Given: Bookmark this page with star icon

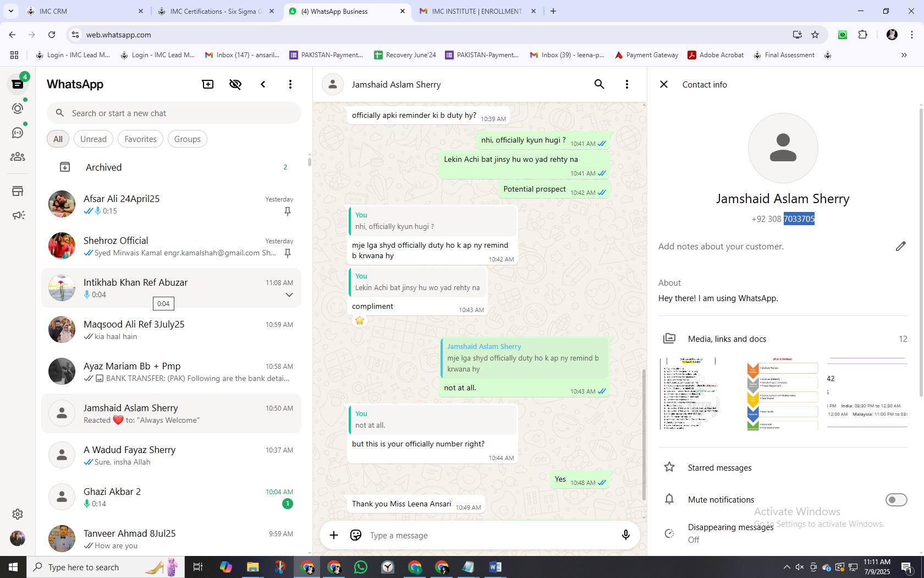Looking at the screenshot, I should (x=815, y=35).
